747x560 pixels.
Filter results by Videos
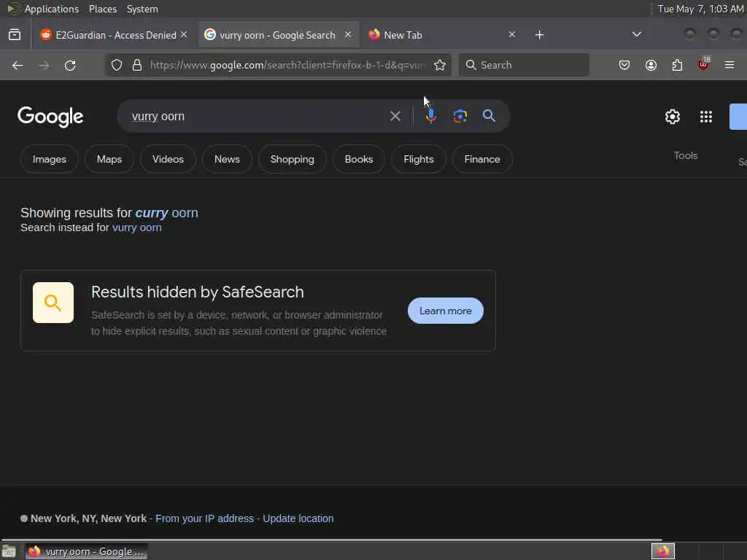168,159
